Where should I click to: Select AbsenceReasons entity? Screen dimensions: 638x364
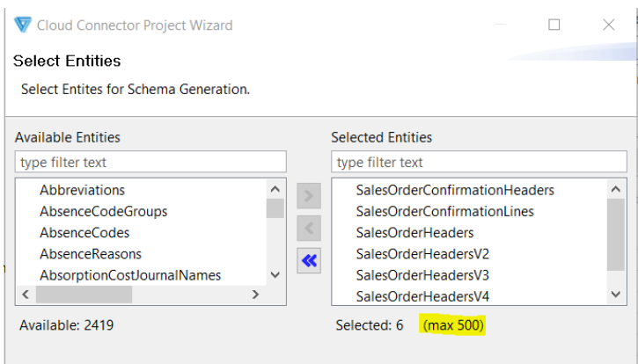[x=91, y=254]
